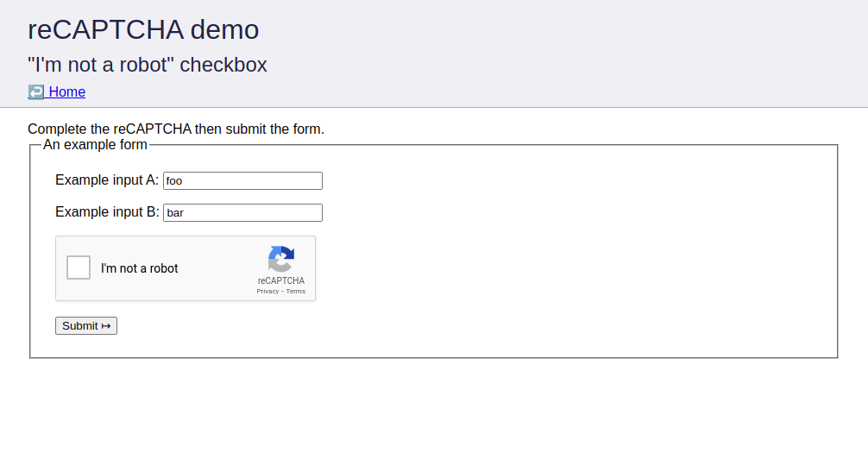This screenshot has width=868, height=472.
Task: Click the return arrow icon beside Home
Action: [36, 91]
